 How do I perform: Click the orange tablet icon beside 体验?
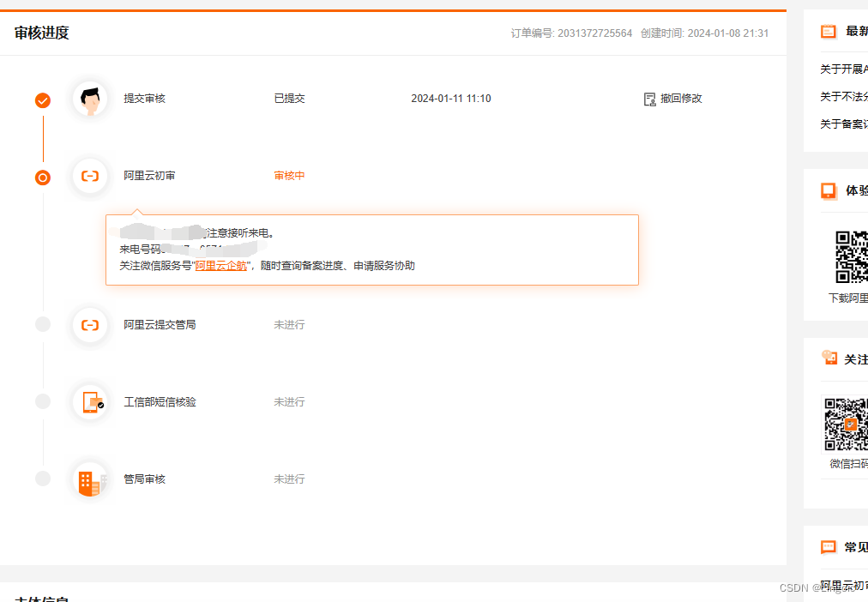[829, 191]
